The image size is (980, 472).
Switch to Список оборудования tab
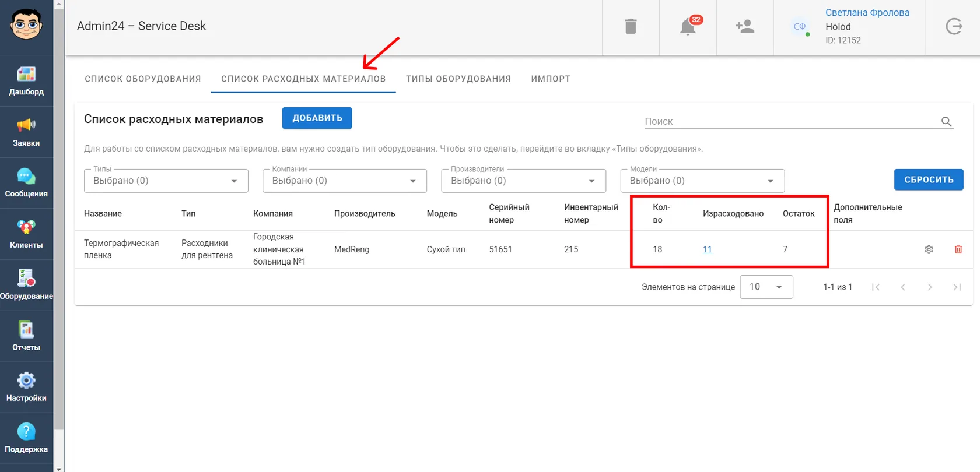[x=143, y=79]
